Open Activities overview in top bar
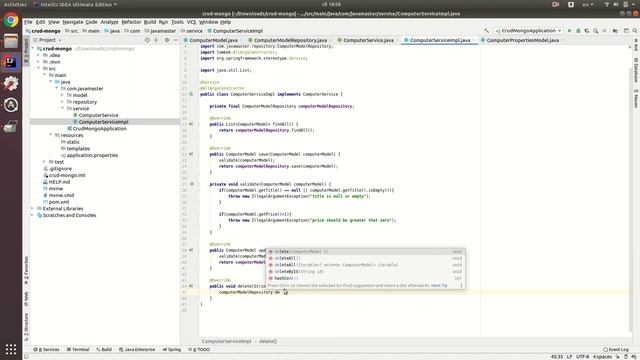640x360 pixels. pos(15,4)
